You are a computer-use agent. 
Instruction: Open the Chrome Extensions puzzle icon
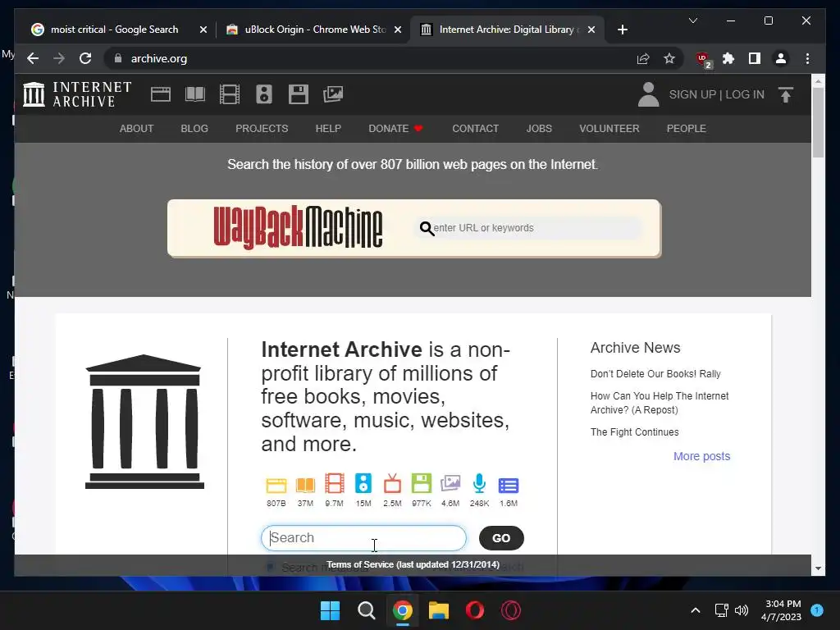coord(728,58)
